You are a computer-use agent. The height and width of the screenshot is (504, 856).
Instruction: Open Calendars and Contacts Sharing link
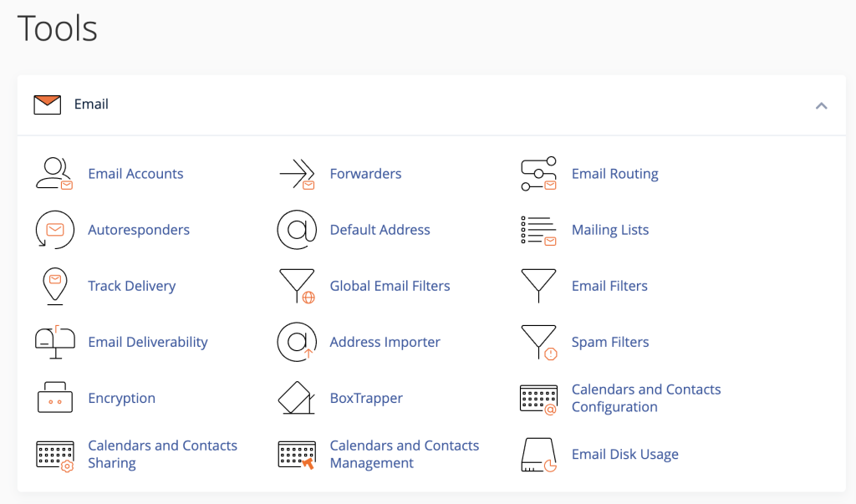163,455
